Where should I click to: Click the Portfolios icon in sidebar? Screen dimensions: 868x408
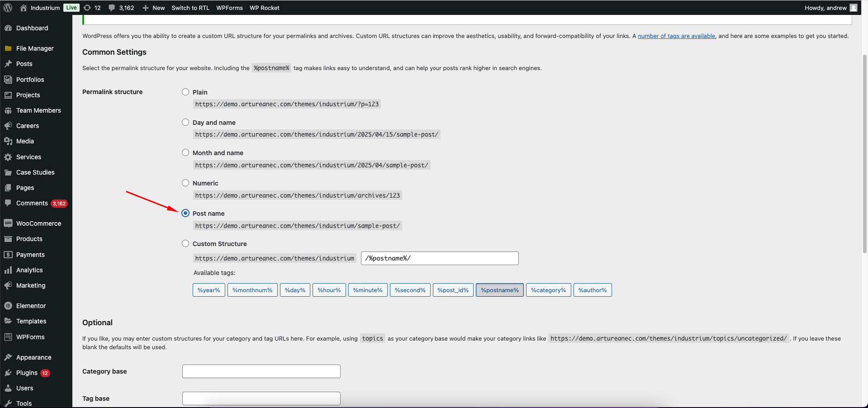click(x=8, y=80)
